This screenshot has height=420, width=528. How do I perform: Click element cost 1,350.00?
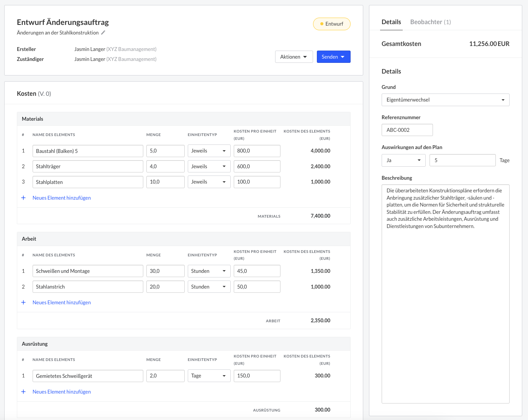320,271
